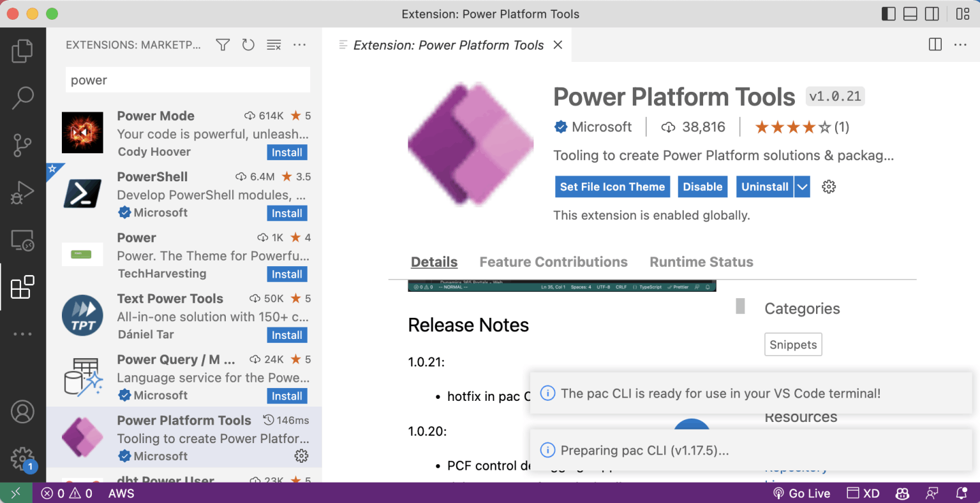
Task: Expand the Uninstall dropdown arrow
Action: 803,186
